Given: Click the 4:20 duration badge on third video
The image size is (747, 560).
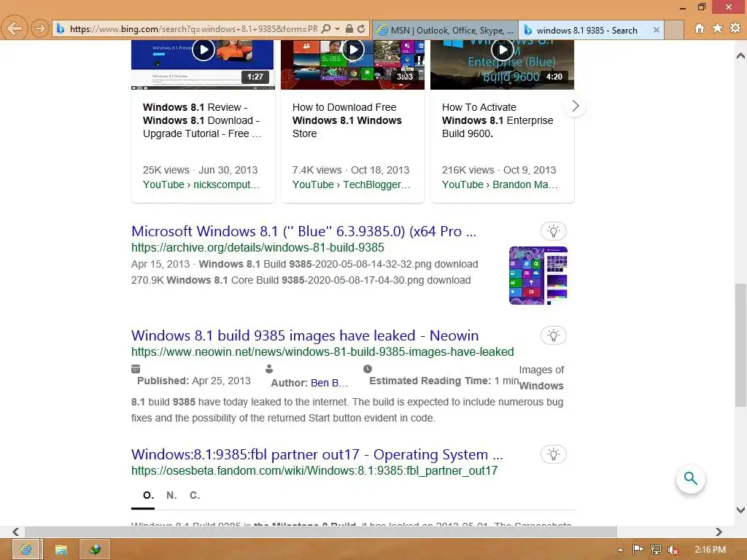Looking at the screenshot, I should [x=554, y=77].
